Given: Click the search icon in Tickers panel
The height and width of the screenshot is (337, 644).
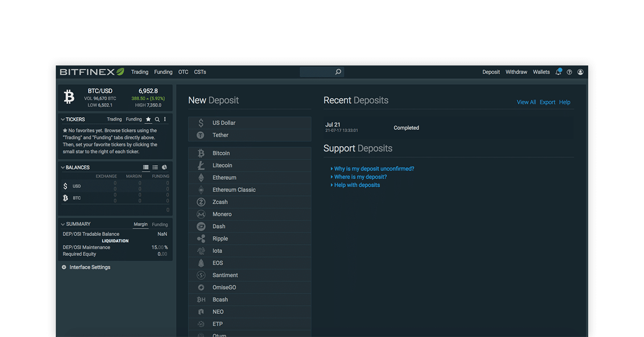Looking at the screenshot, I should (x=157, y=119).
